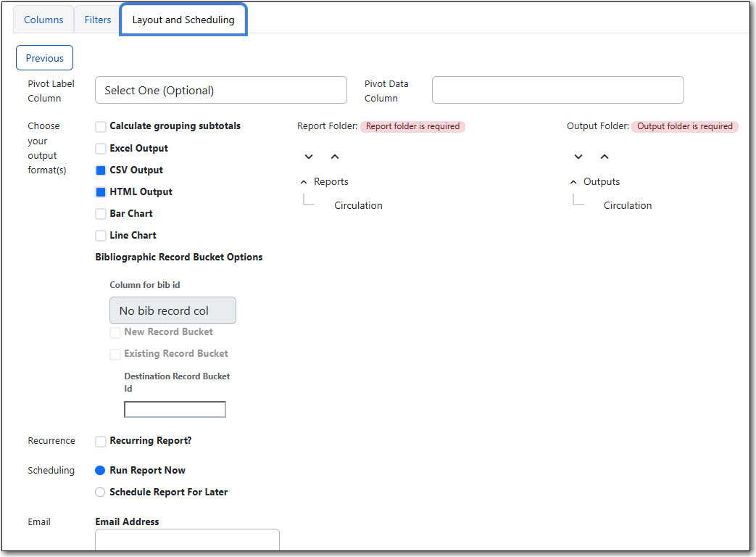756x557 pixels.
Task: Select Schedule Report For Later
Action: [101, 492]
